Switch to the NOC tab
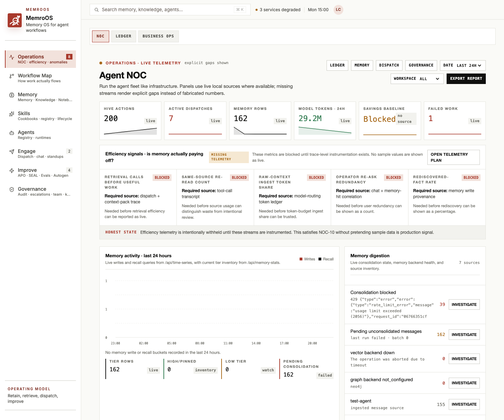Image resolution: width=504 pixels, height=420 pixels. [100, 36]
